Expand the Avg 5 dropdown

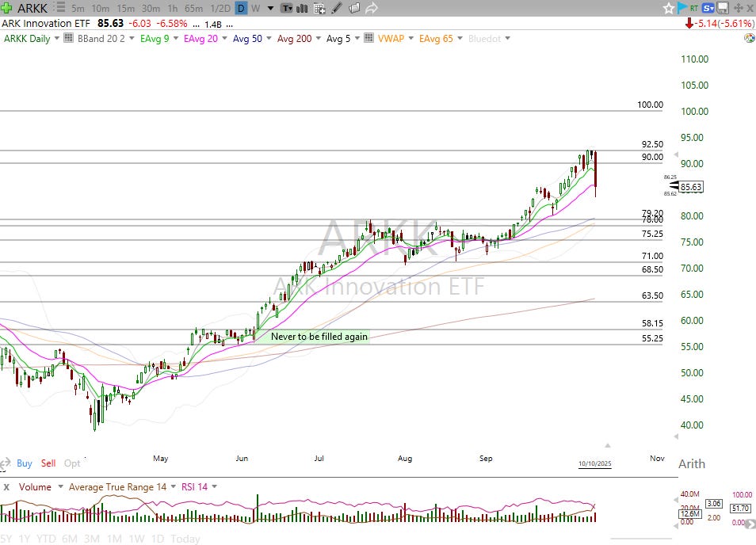(357, 38)
